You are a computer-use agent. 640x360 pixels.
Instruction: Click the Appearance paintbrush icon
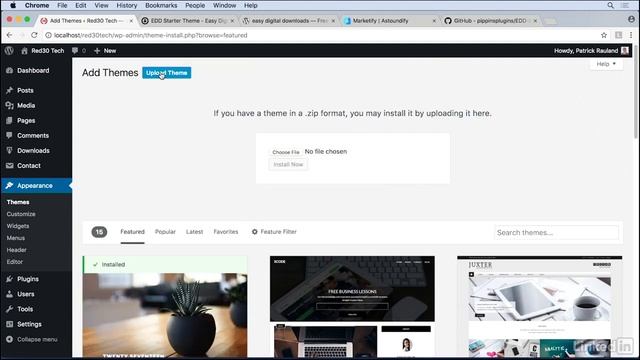(9, 185)
